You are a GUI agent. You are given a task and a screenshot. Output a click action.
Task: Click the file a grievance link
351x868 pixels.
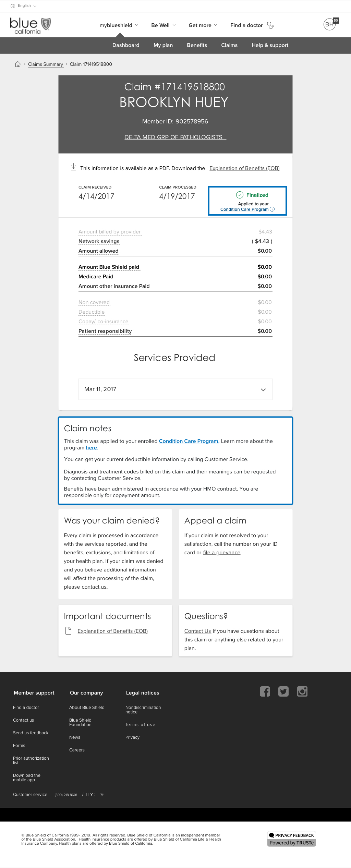coord(222,553)
